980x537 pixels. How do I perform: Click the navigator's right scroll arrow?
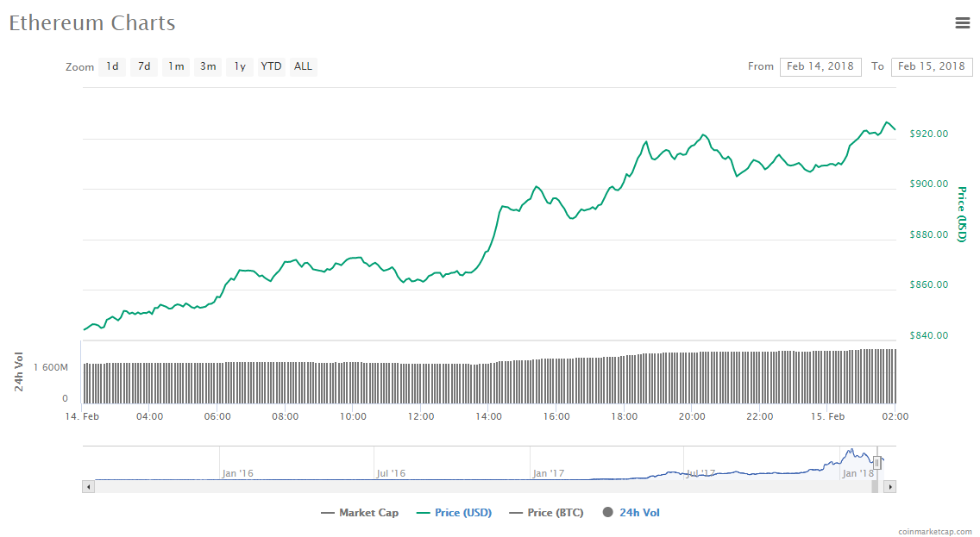point(889,487)
